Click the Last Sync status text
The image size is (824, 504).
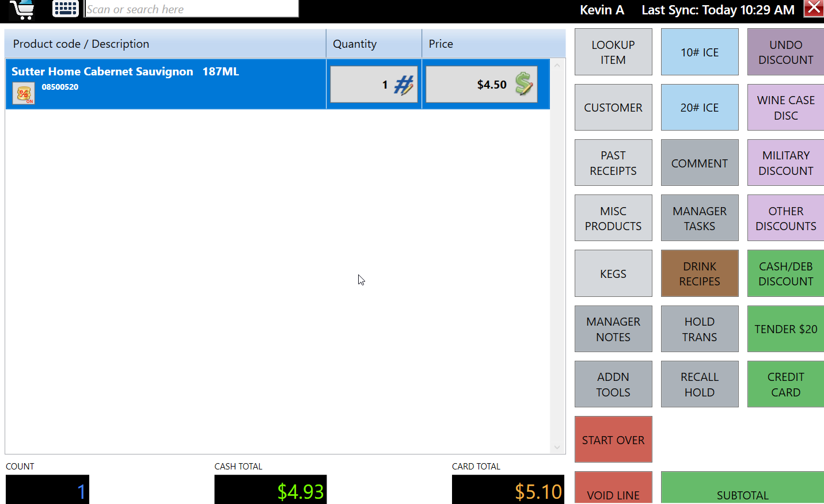718,10
